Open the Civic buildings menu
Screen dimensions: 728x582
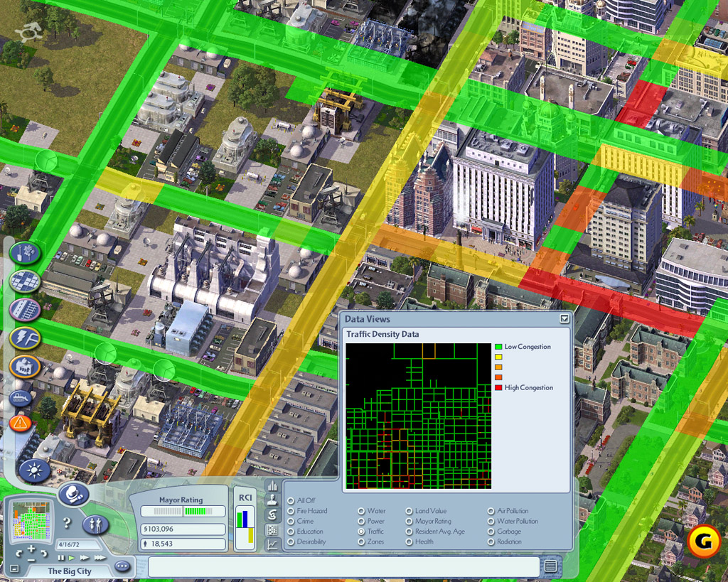coord(25,366)
